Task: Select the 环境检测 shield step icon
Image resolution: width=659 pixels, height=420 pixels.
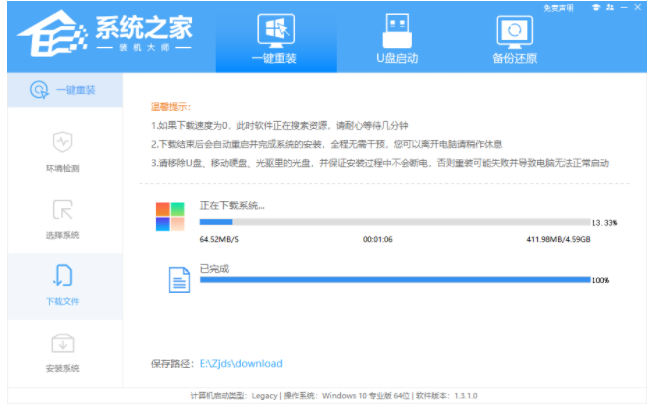Action: point(62,143)
